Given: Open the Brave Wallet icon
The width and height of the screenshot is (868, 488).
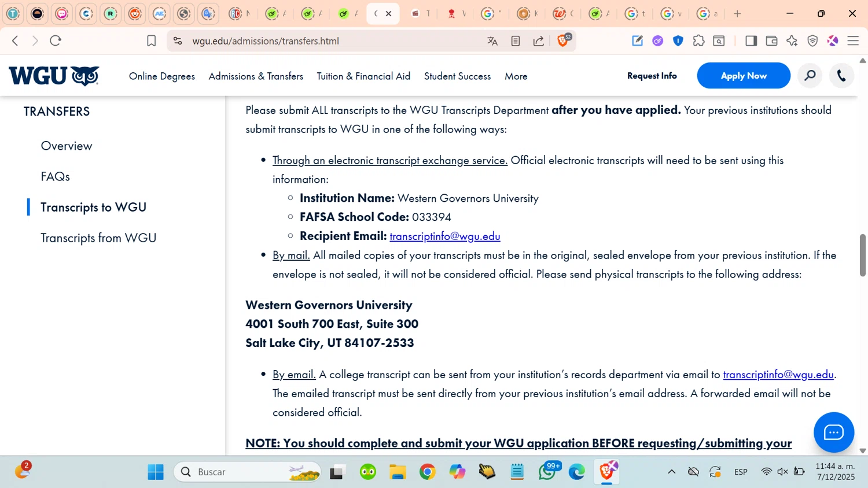Looking at the screenshot, I should (771, 40).
